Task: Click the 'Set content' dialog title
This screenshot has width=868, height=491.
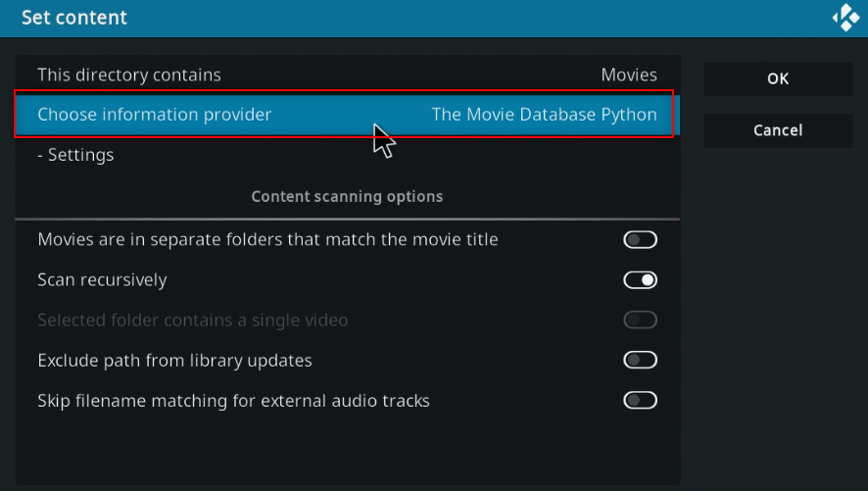Action: (74, 18)
